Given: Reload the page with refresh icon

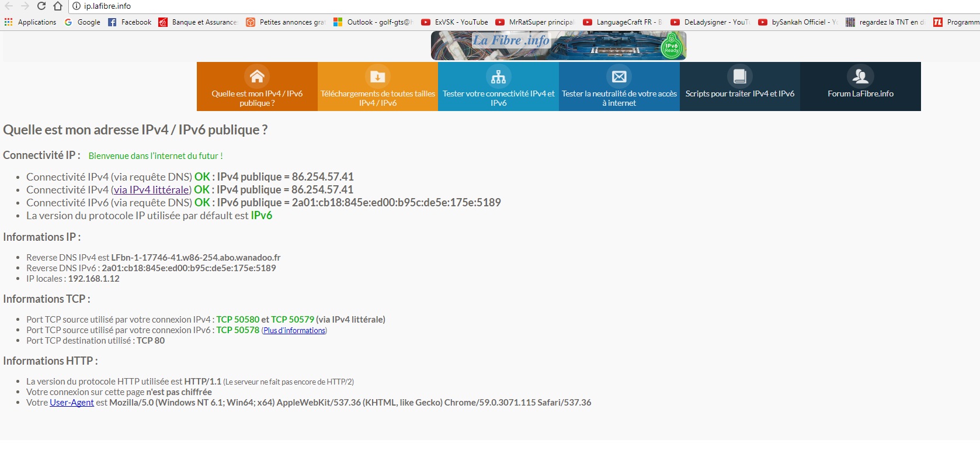Looking at the screenshot, I should pos(41,6).
